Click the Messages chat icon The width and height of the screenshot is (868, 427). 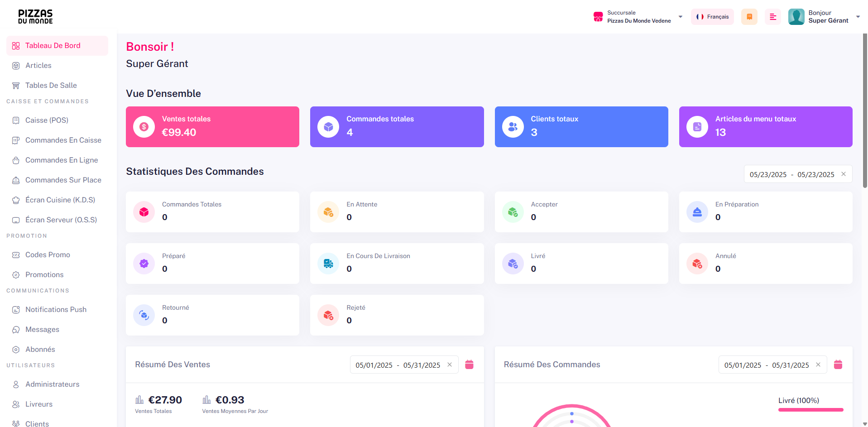point(16,330)
